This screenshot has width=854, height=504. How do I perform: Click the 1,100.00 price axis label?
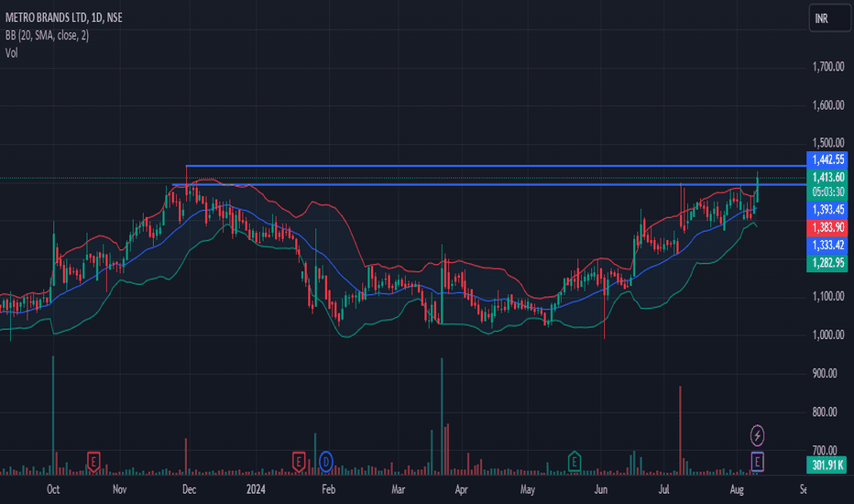(827, 296)
